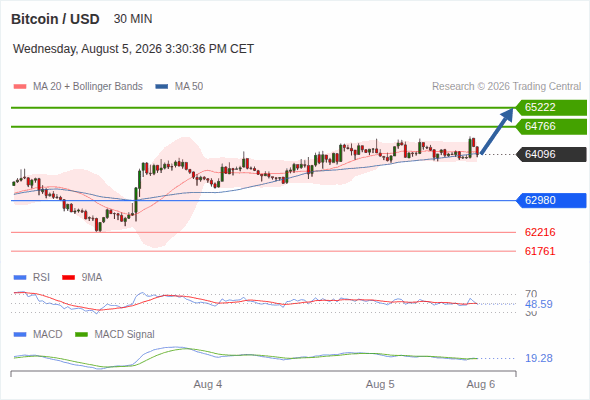This screenshot has width=590, height=400.
Task: Click the Research Trading Central copyright text
Action: point(506,87)
